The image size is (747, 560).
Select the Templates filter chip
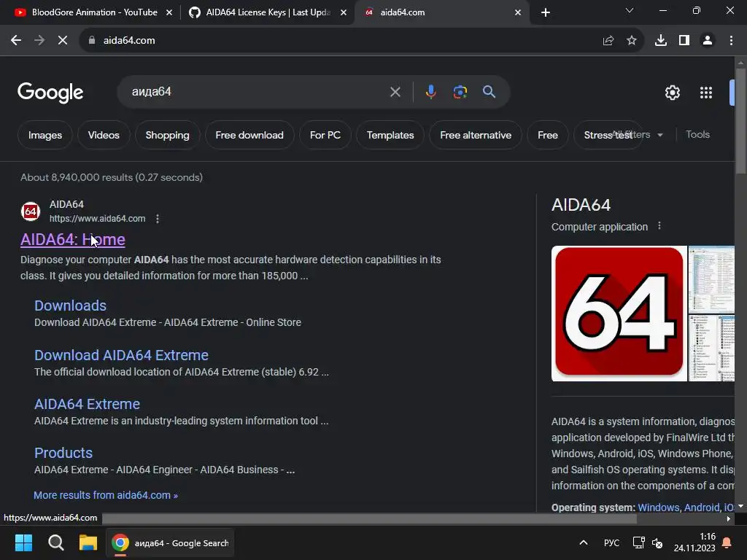(x=390, y=135)
